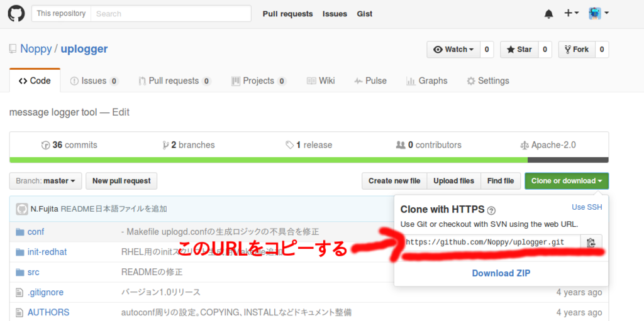Screen dimensions: 644x321
Task: Open Issues in top navigation
Action: coord(335,14)
